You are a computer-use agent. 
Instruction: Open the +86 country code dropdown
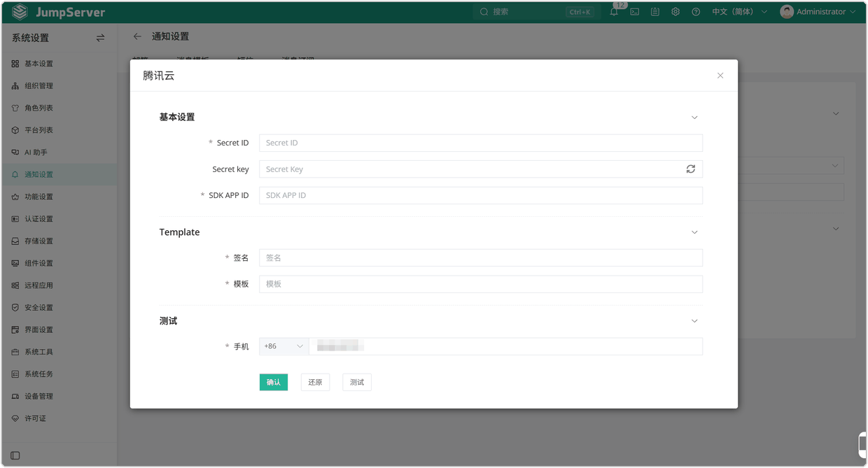284,346
